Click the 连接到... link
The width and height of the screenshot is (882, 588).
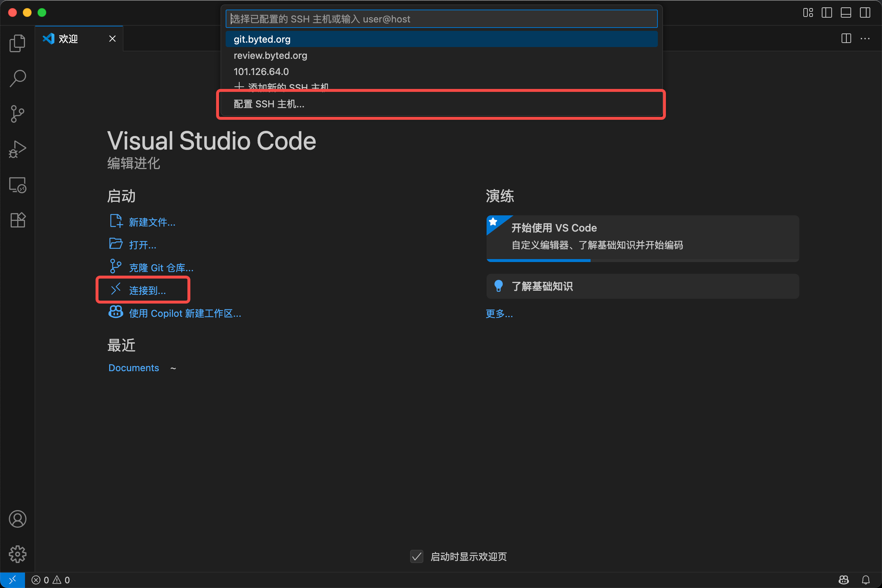147,291
